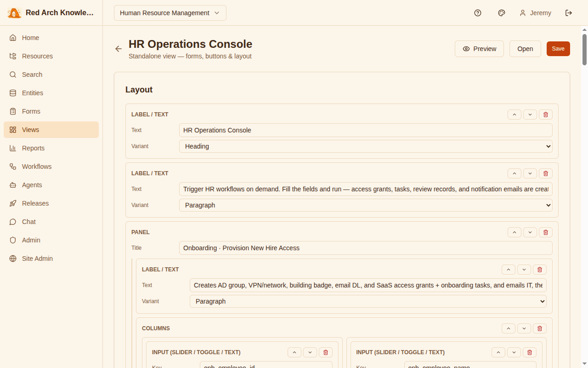Move the Creates AD group label block up
Screen dimensions: 588x368
[x=509, y=270]
